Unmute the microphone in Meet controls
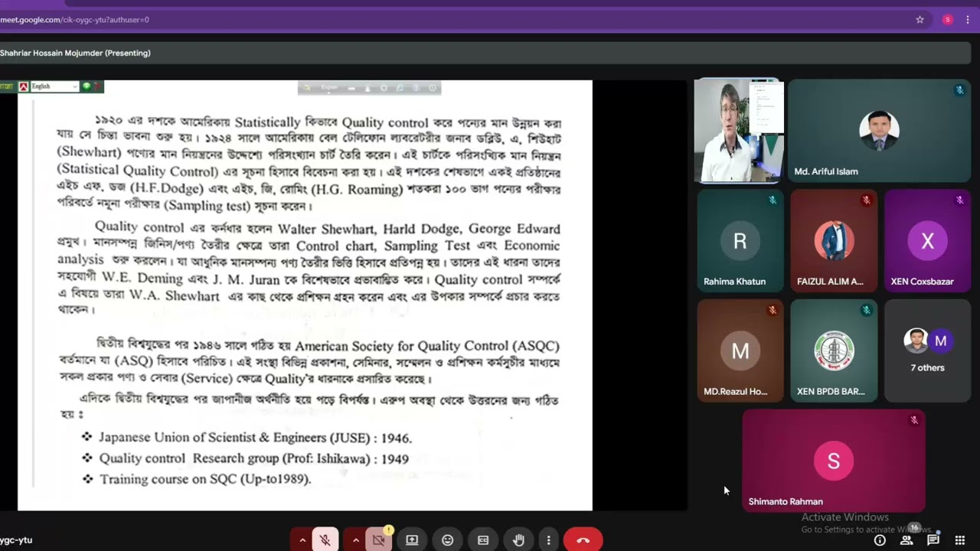This screenshot has width=980, height=551. point(325,540)
